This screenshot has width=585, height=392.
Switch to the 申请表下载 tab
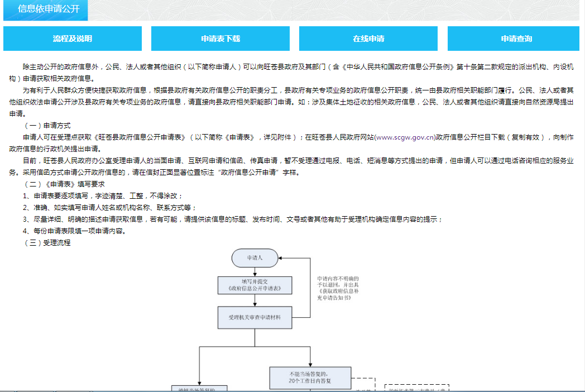click(220, 39)
